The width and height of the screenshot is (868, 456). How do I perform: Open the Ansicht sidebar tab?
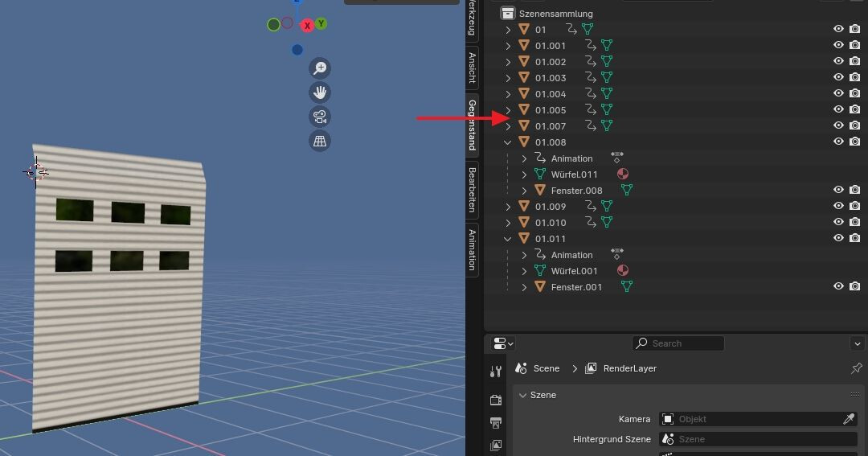[x=472, y=68]
